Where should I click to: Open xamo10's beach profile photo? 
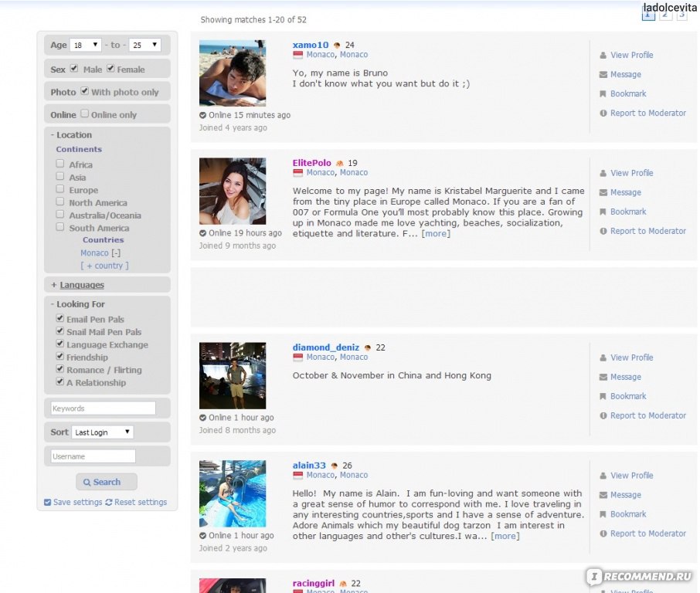click(x=233, y=73)
